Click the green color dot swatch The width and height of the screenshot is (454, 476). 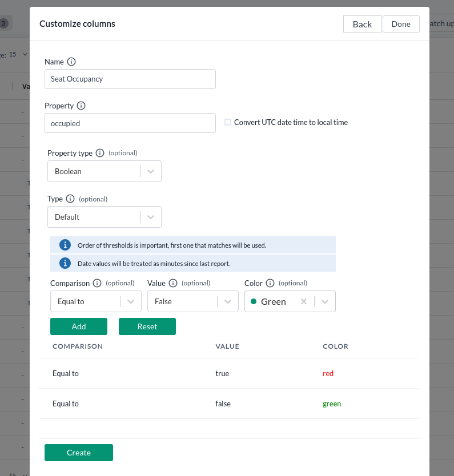click(254, 301)
